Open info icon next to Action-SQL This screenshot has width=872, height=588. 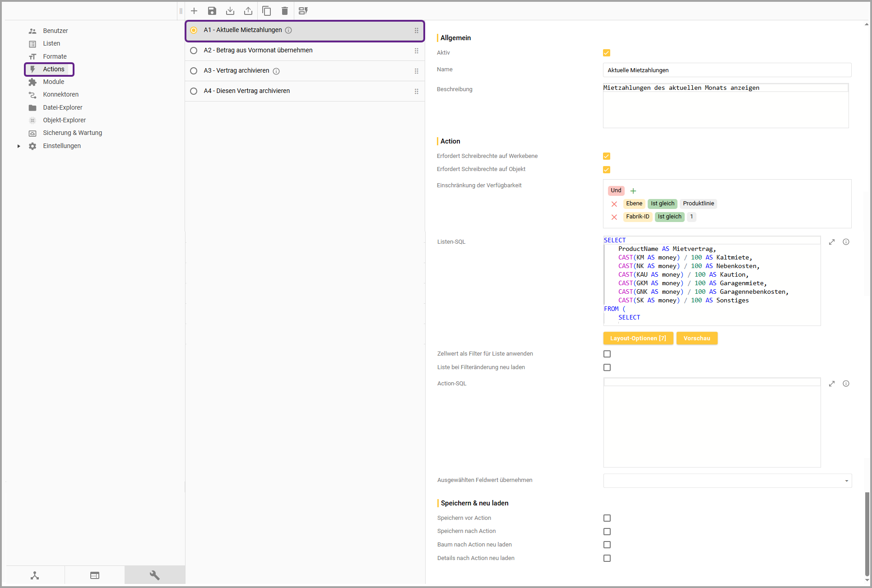pos(846,384)
